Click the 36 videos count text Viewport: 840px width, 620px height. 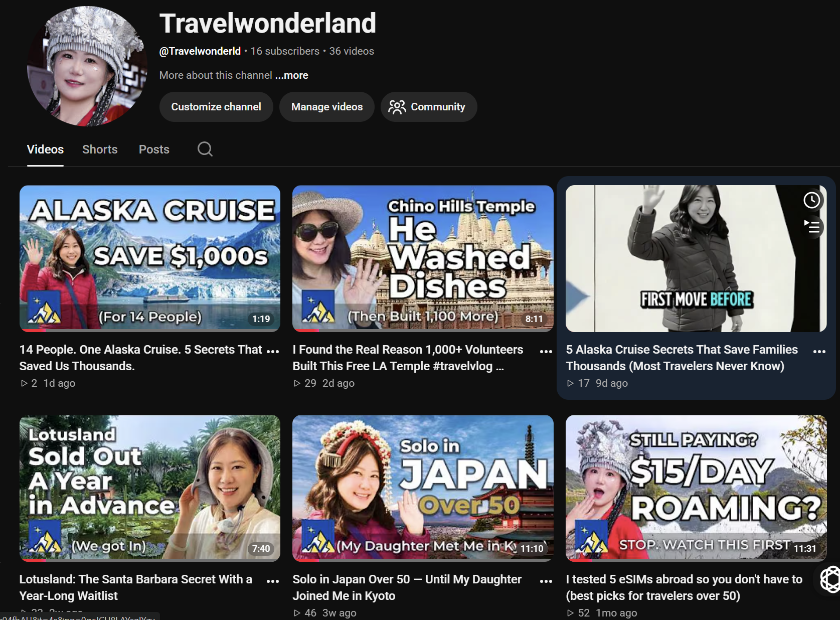(x=352, y=51)
